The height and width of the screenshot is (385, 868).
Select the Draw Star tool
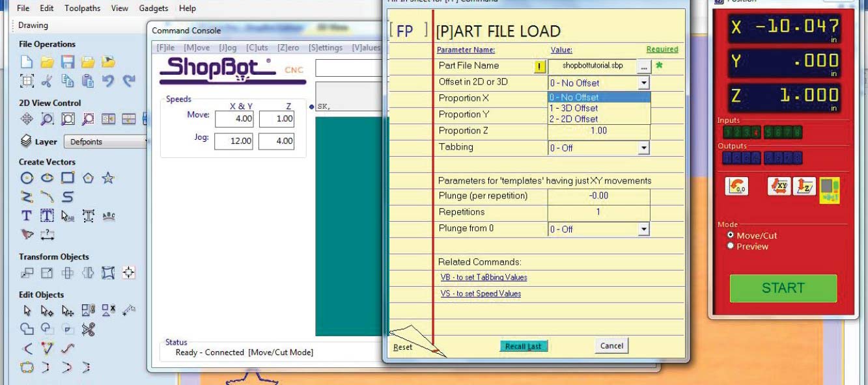click(x=108, y=178)
